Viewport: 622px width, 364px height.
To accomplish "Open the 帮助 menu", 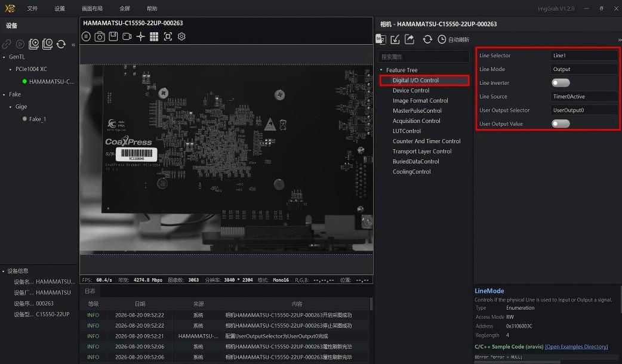I will pos(152,8).
